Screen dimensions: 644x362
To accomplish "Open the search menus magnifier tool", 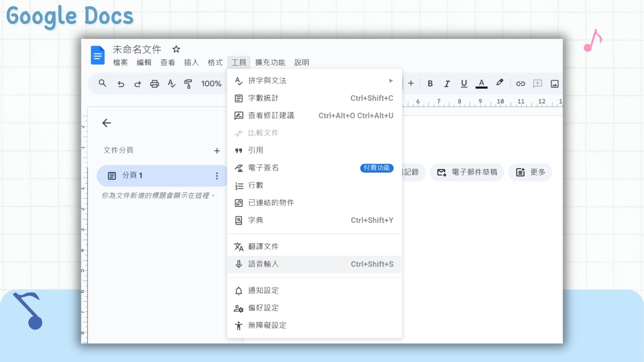I will click(x=103, y=83).
